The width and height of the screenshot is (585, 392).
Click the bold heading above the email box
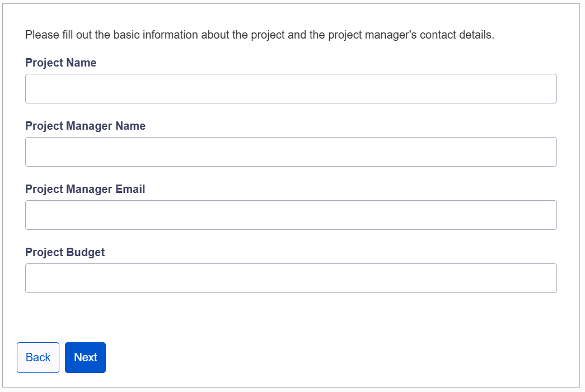(85, 189)
